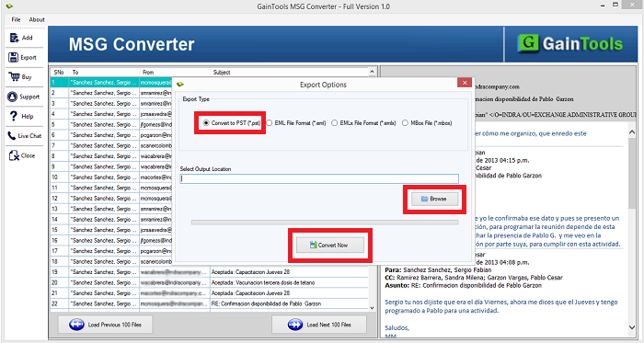Image resolution: width=644 pixels, height=343 pixels.
Task: Click the Subject column header
Action: pos(290,73)
